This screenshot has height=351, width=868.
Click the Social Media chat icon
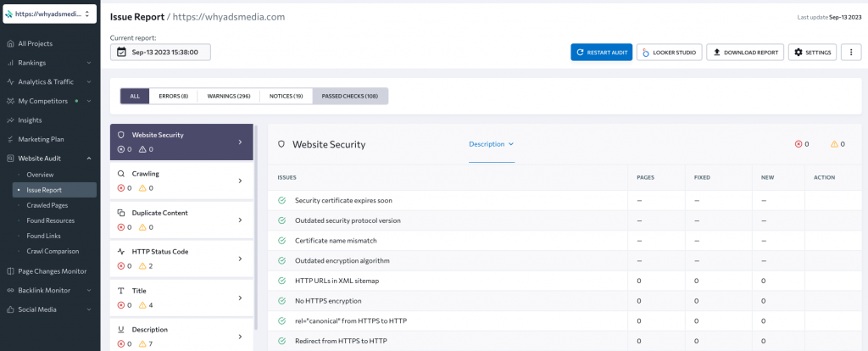coord(10,309)
